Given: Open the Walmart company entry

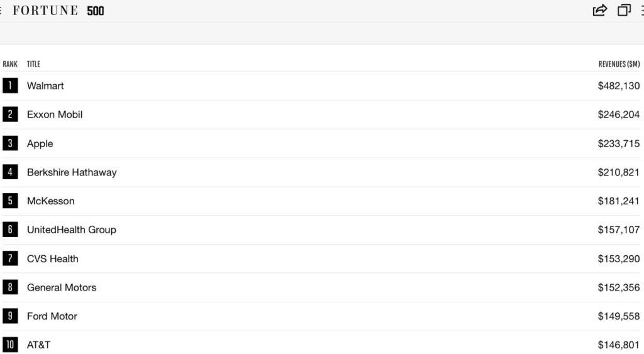Looking at the screenshot, I should (45, 86).
